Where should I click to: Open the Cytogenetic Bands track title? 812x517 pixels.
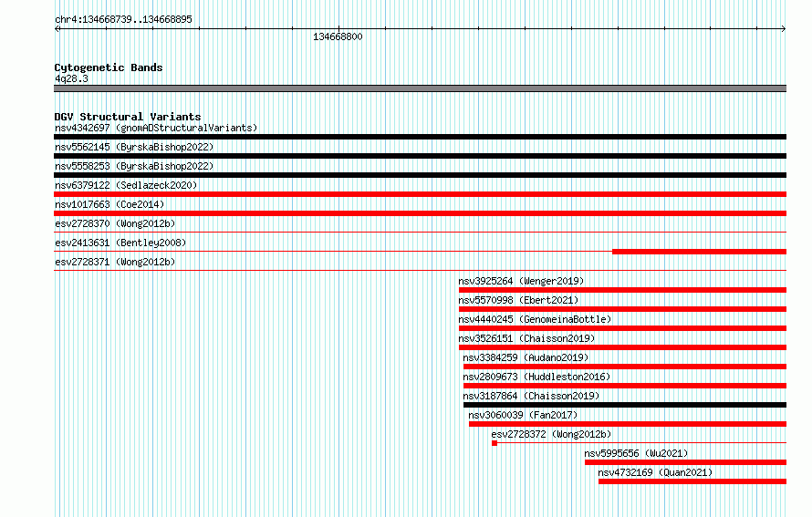109,67
